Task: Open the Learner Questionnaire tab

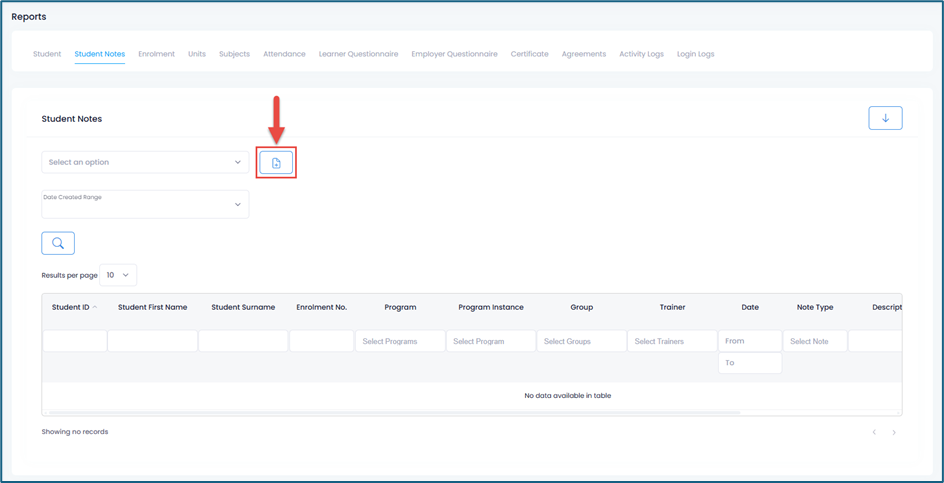Action: (358, 54)
